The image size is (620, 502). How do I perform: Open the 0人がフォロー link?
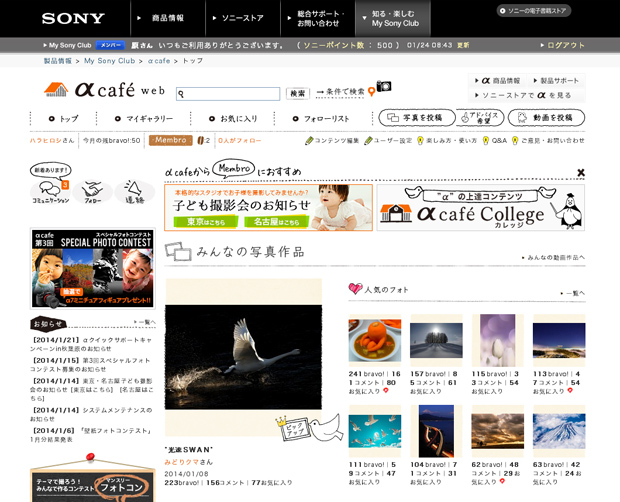coord(240,140)
